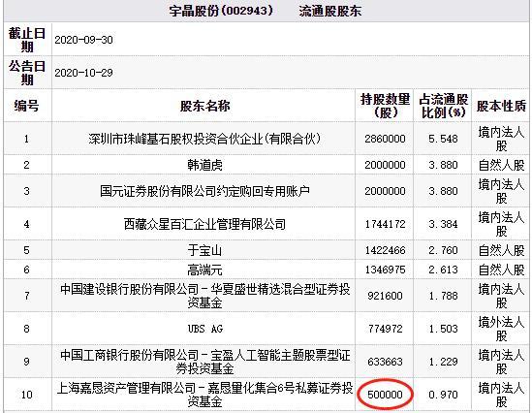Select the share count 2860000
Viewport: 532px width, 413px height.
pyautogui.click(x=385, y=139)
